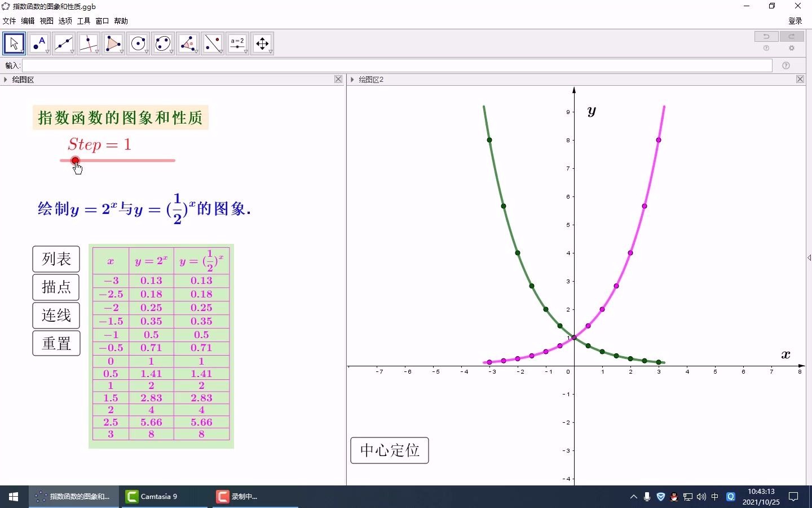This screenshot has height=508, width=812.
Task: Click the 列表 button
Action: [x=56, y=259]
